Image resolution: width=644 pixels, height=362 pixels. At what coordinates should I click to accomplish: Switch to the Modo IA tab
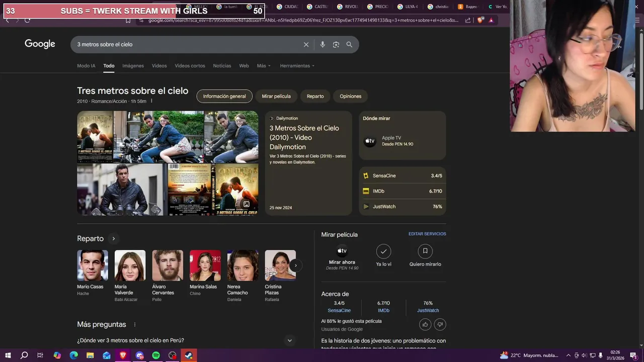pyautogui.click(x=86, y=66)
